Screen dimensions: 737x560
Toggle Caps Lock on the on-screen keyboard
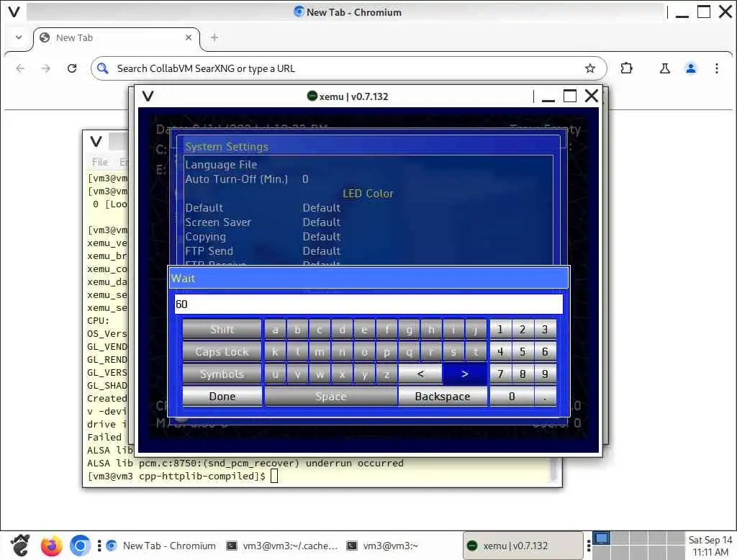point(222,352)
